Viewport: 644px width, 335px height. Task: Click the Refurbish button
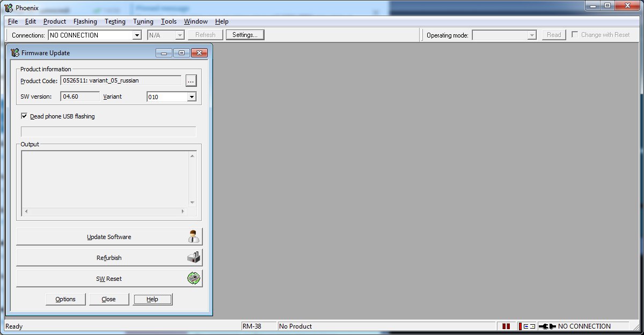coord(109,258)
